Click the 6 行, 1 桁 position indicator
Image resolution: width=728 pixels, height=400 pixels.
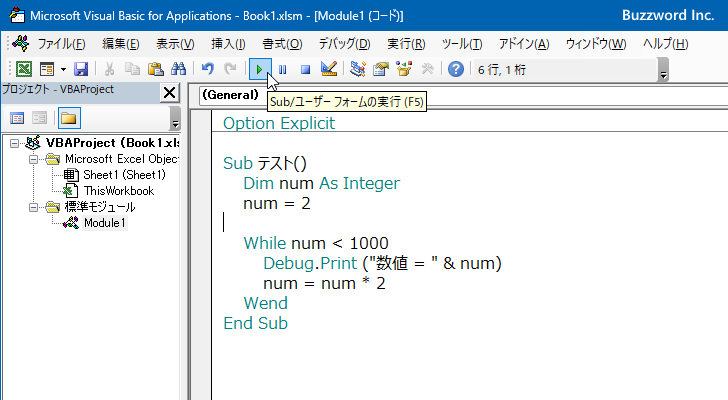[x=501, y=70]
